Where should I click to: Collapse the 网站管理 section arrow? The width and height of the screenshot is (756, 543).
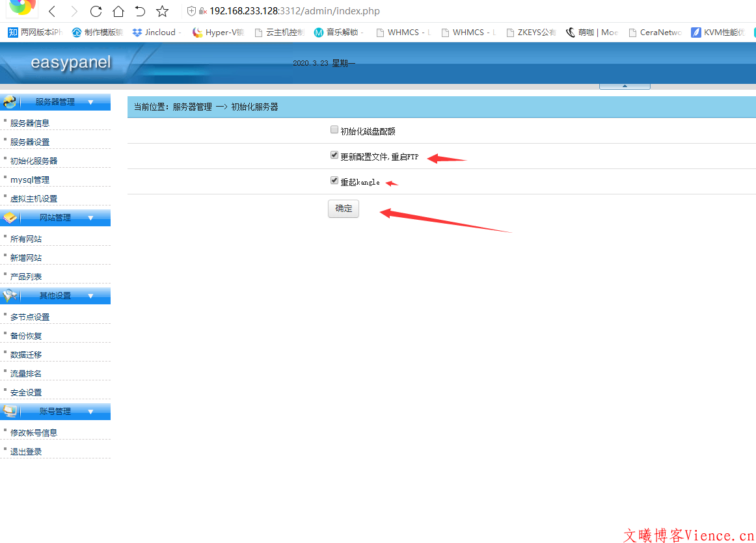90,219
